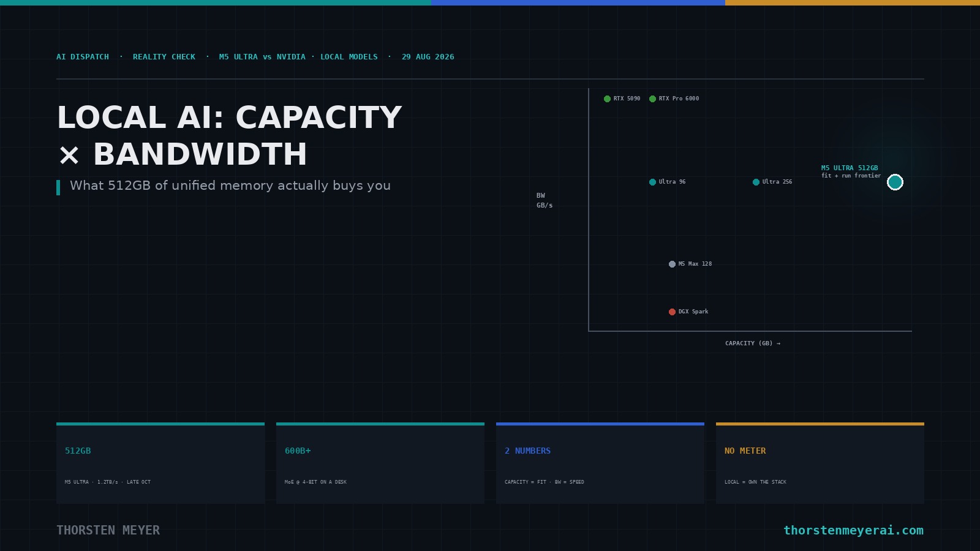Click the "RTX Pro 6000" chart label
This screenshot has height=551, width=980.
point(679,99)
